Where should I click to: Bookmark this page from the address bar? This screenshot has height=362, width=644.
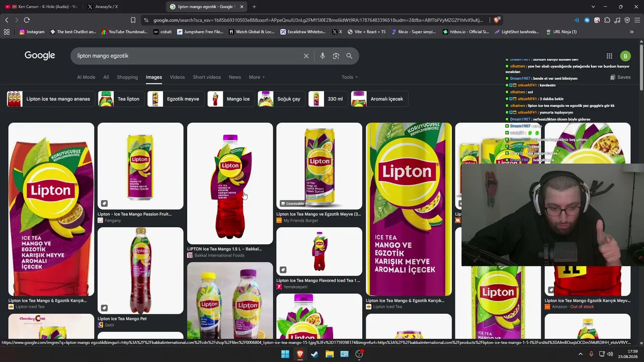tap(133, 20)
